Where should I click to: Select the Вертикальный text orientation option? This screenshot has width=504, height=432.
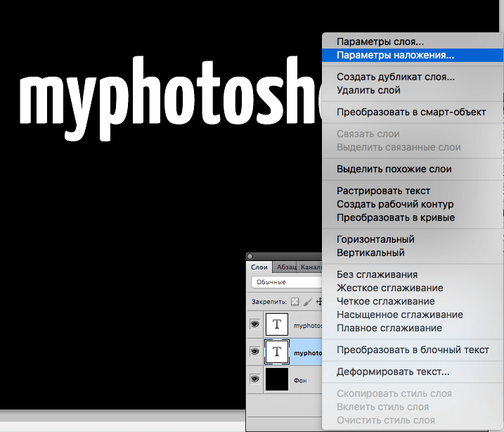(370, 253)
